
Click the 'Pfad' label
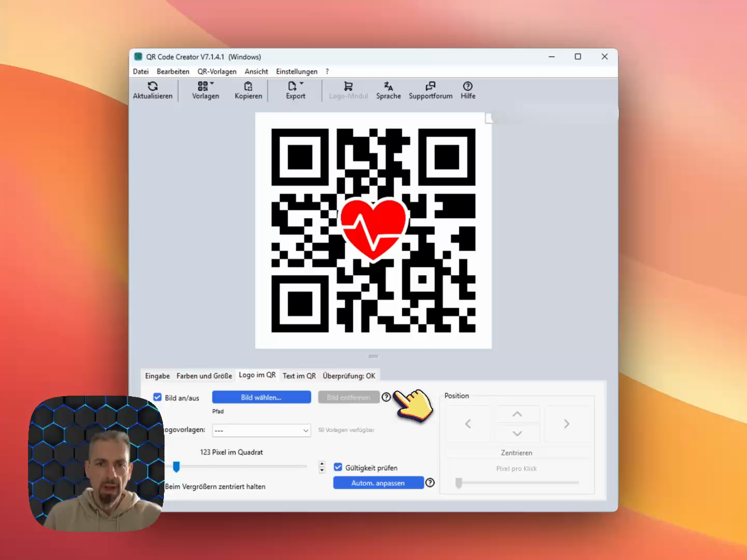tap(218, 411)
